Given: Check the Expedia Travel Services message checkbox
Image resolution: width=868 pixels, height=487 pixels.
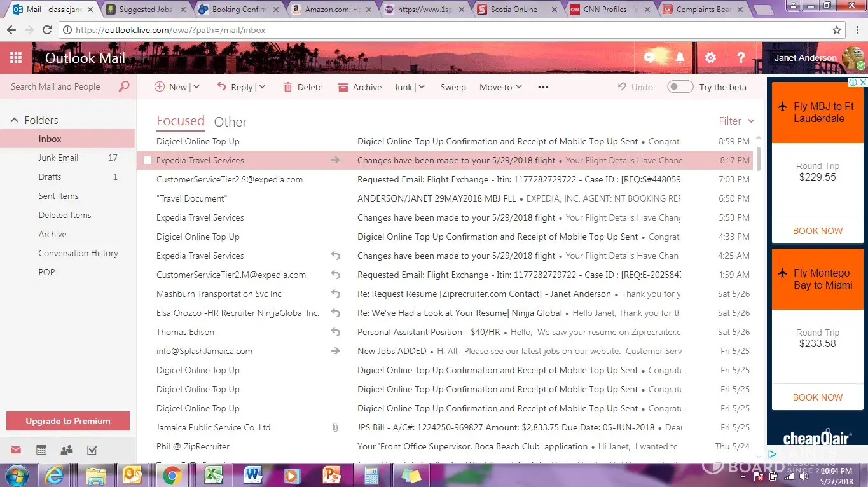Looking at the screenshot, I should [x=148, y=161].
